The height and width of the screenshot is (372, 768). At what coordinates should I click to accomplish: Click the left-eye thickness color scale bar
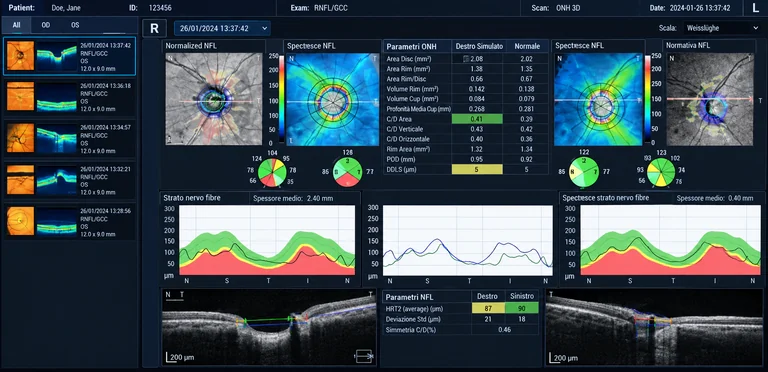(648, 99)
